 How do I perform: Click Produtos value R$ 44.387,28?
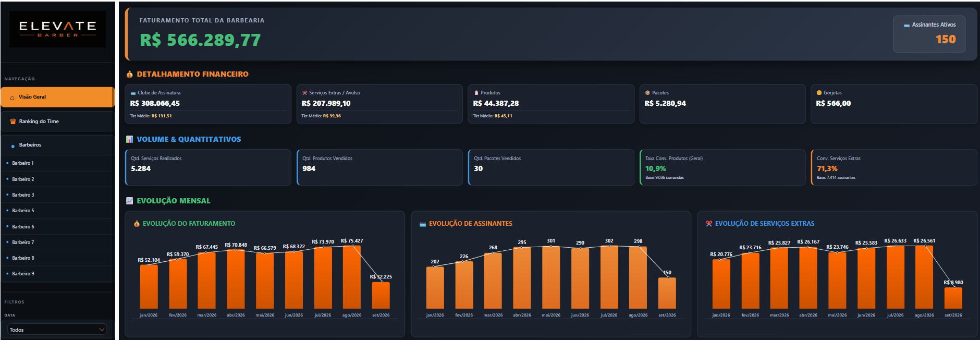tap(496, 103)
